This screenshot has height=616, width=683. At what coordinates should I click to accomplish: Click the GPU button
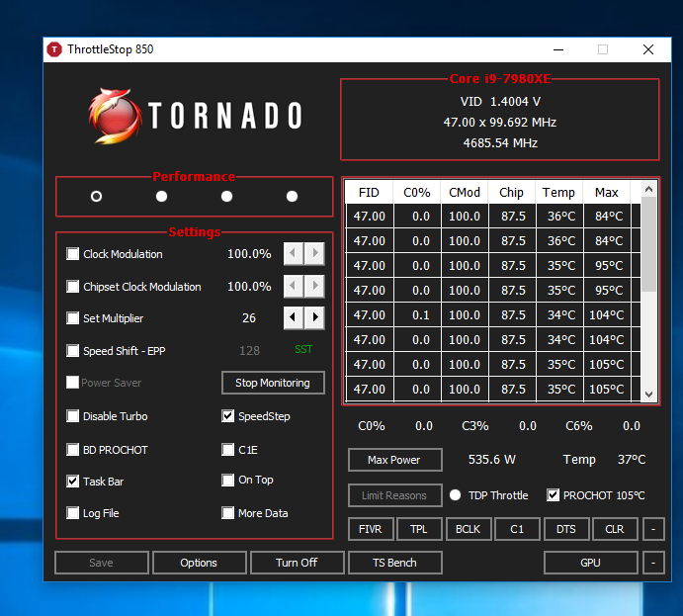point(591,563)
